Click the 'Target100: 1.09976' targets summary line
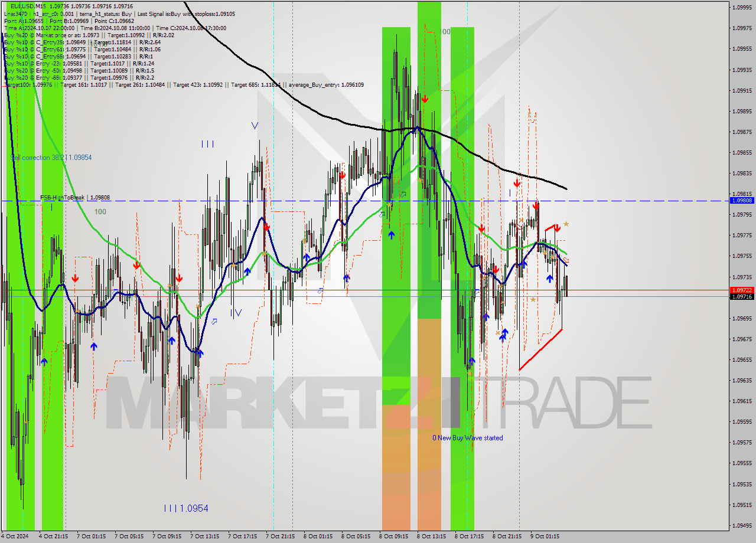The width and height of the screenshot is (756, 543). [184, 84]
